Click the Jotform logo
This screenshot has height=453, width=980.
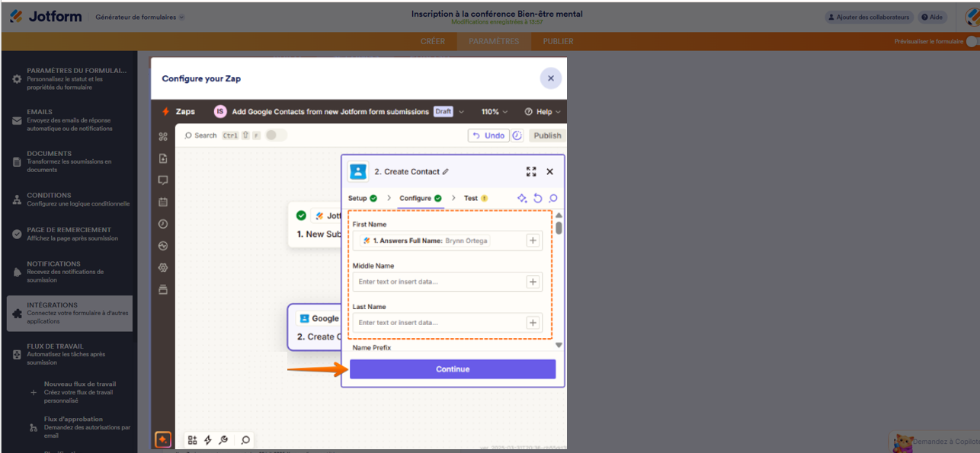[x=46, y=16]
